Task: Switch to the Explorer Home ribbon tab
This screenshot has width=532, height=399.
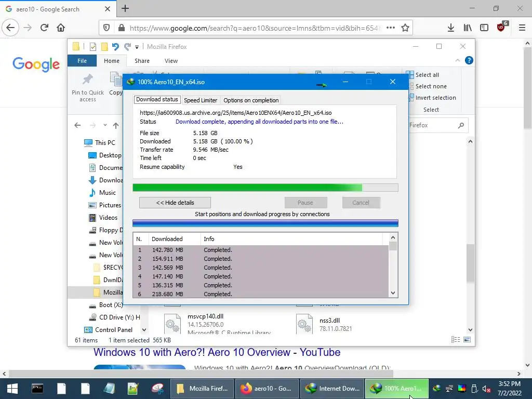Action: tap(112, 61)
